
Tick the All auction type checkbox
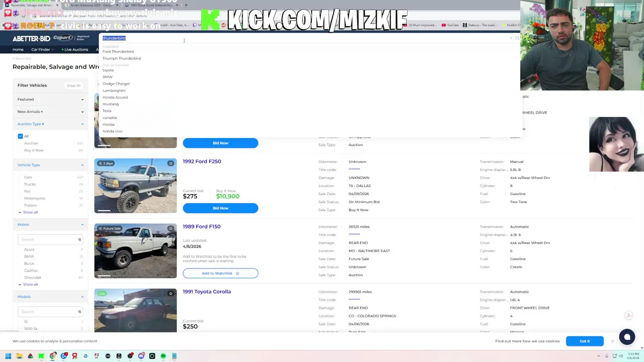(20, 136)
